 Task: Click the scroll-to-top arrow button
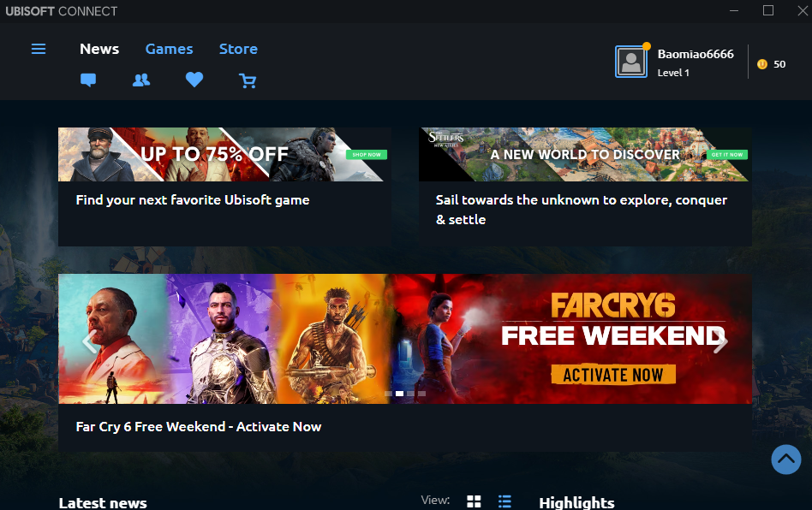click(x=786, y=460)
